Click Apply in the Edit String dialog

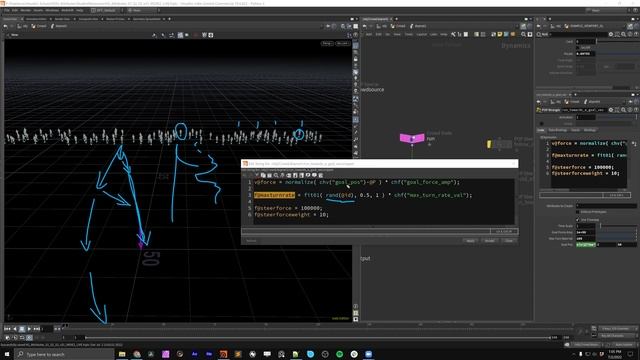click(470, 241)
